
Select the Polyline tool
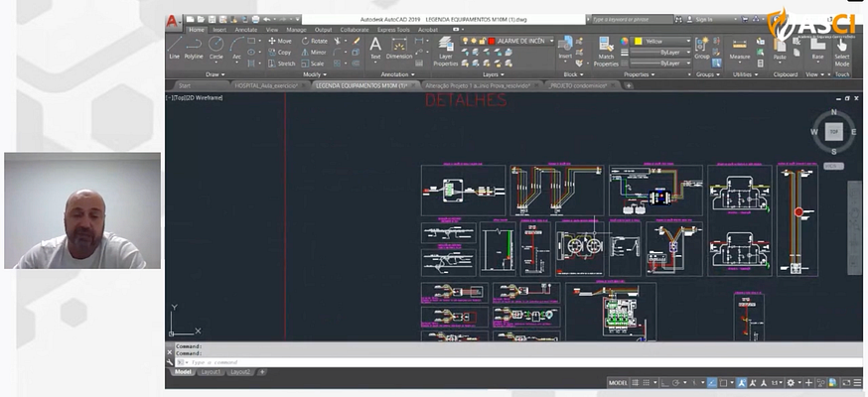(x=194, y=48)
